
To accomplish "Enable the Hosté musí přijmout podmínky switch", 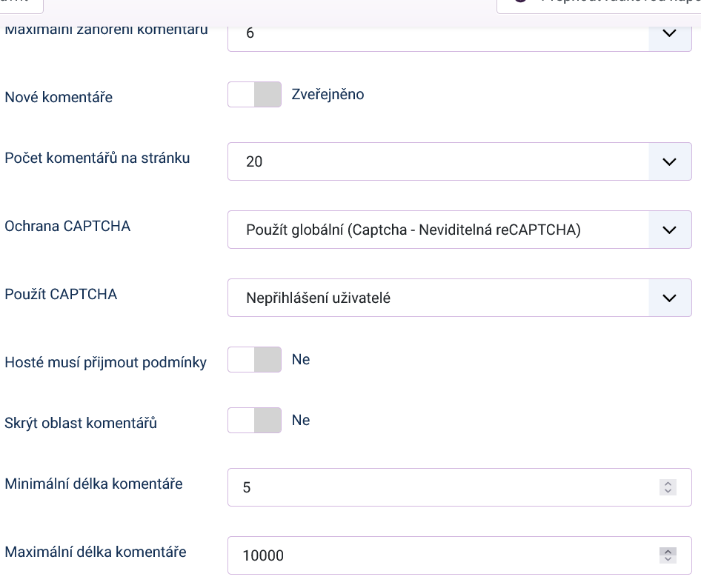I will (x=254, y=360).
